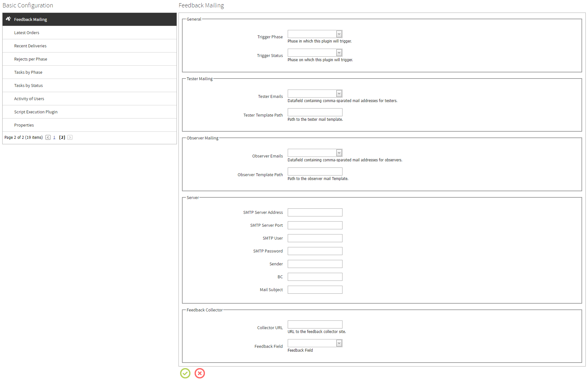Click the Mail Subject input field

point(315,290)
